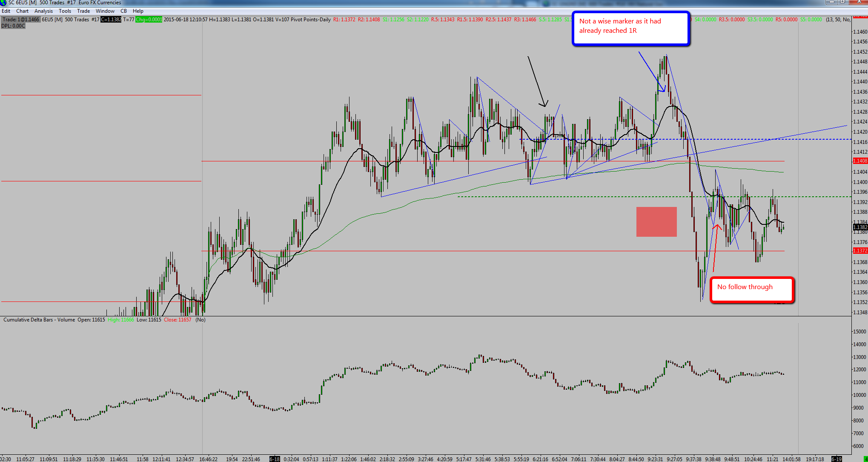The width and height of the screenshot is (868, 462).
Task: Click the 1.1460 price scale label
Action: click(x=860, y=32)
